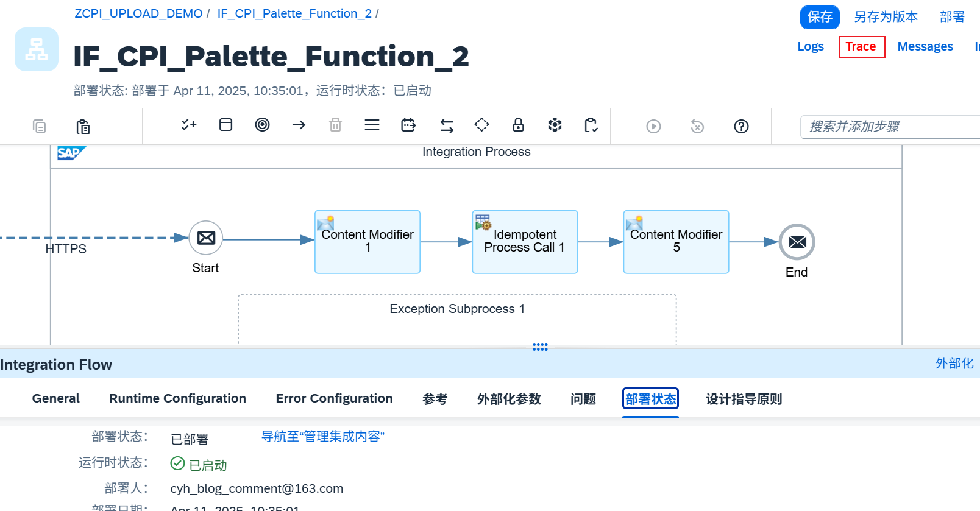Click the reset simulation icon
The image size is (980, 511).
697,126
